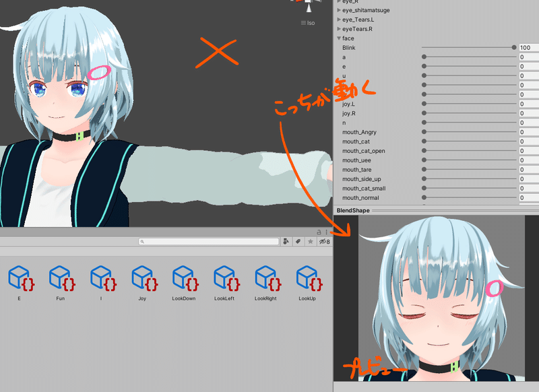
Task: Select the E blendshape clip asset icon
Action: click(x=22, y=278)
